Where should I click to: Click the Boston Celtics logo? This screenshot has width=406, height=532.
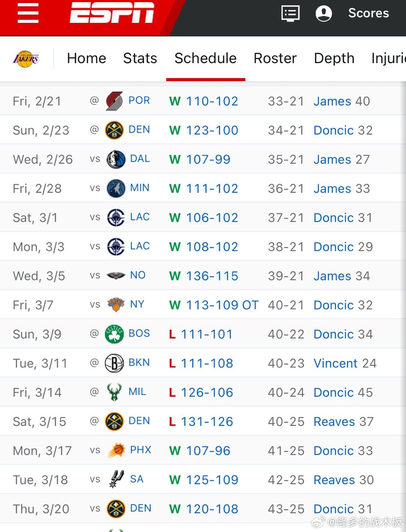[x=114, y=334]
